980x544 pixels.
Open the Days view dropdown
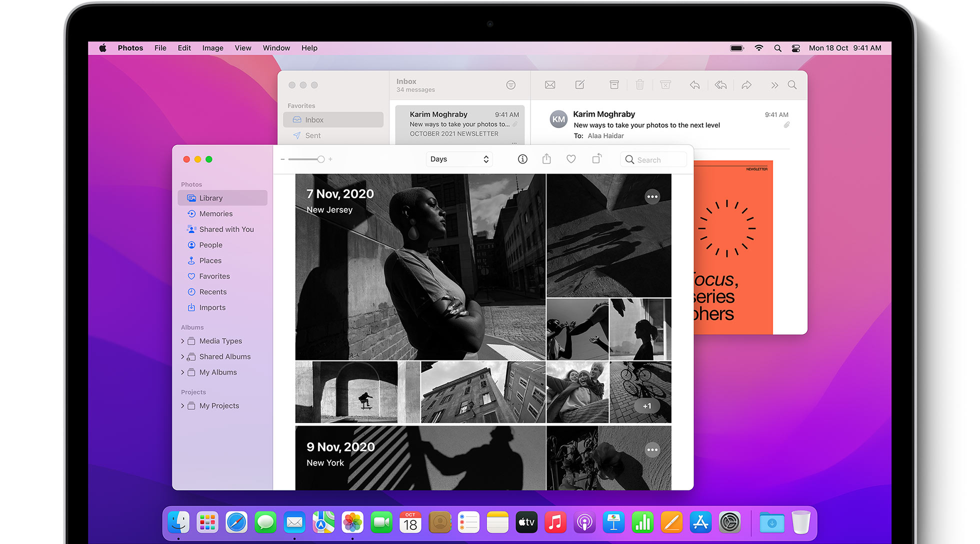click(459, 159)
